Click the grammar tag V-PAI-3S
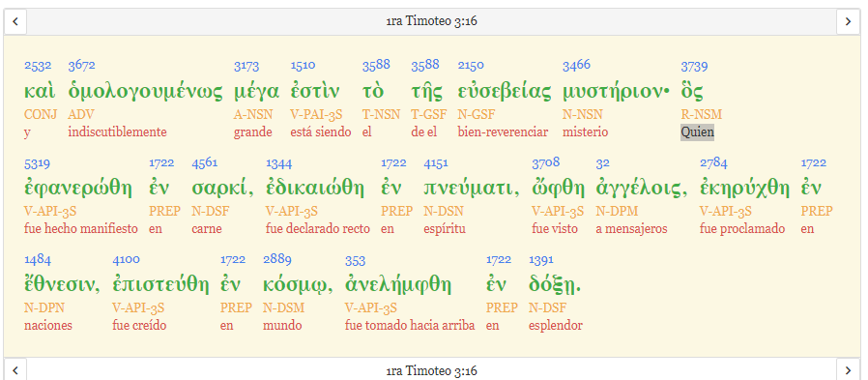The height and width of the screenshot is (380, 868). (317, 115)
